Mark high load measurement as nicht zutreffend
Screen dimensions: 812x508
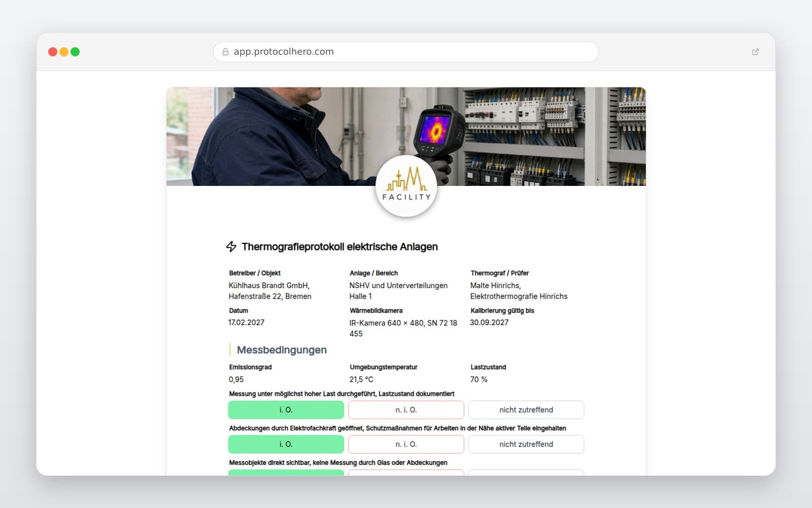pos(526,410)
